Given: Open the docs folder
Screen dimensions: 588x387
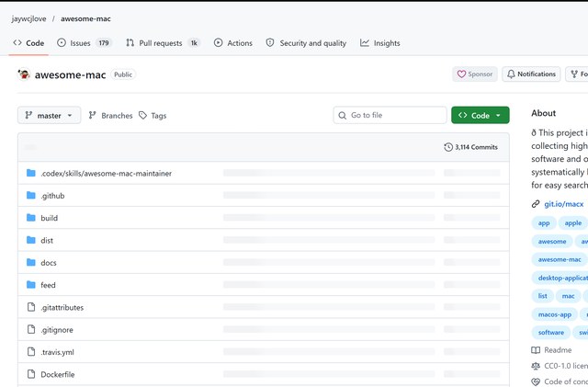Looking at the screenshot, I should click(x=49, y=263).
